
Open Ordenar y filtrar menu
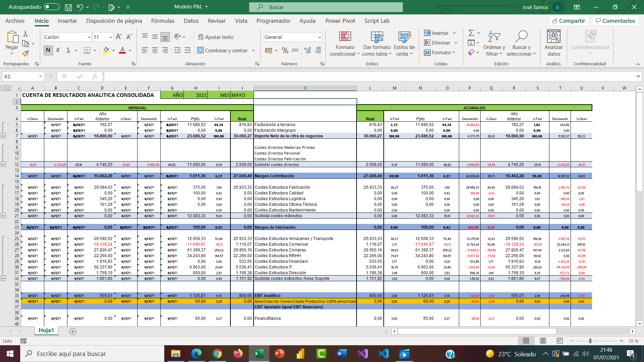494,44
